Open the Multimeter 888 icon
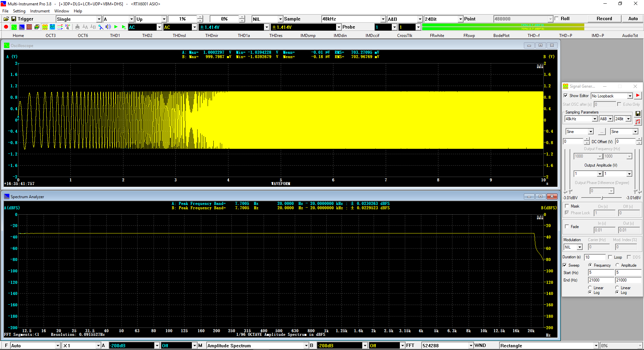 click(29, 27)
